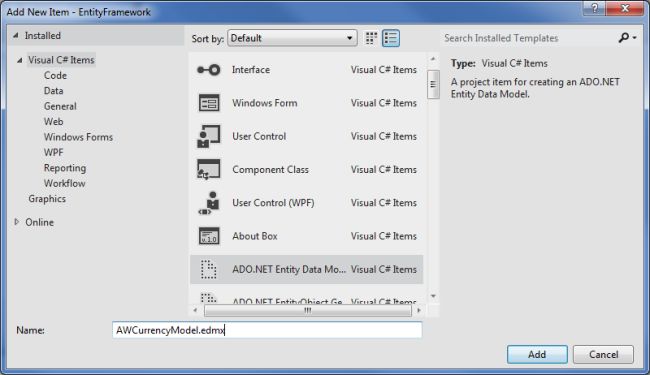Click the Windows Form template icon
Image resolution: width=650 pixels, height=375 pixels.
[209, 103]
